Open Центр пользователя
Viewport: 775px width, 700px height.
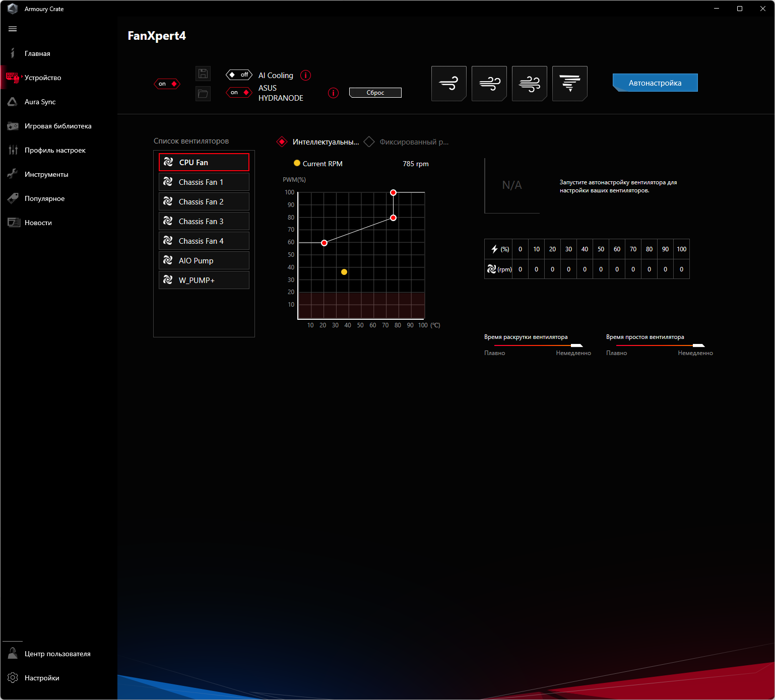click(x=58, y=654)
